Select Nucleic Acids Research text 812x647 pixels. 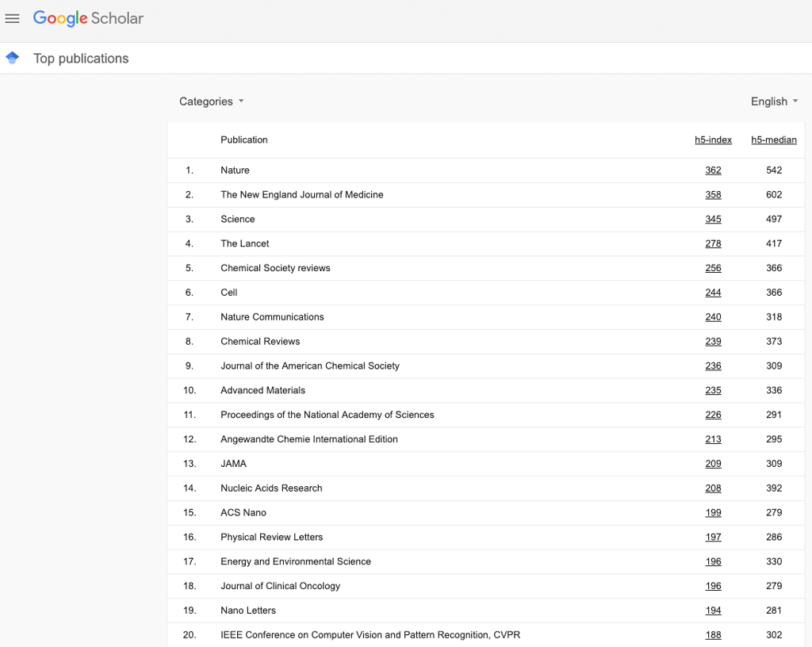click(271, 488)
